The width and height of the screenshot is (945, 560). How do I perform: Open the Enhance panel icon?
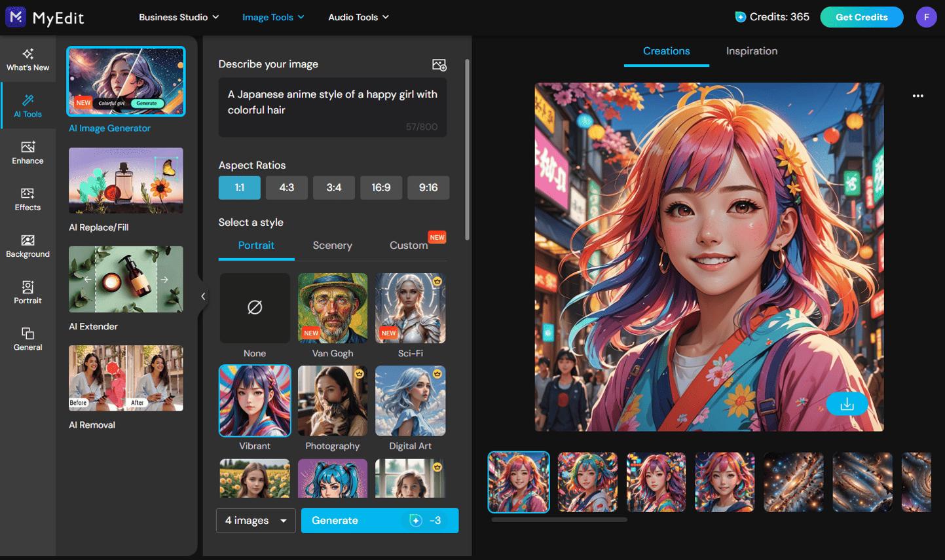coord(28,152)
